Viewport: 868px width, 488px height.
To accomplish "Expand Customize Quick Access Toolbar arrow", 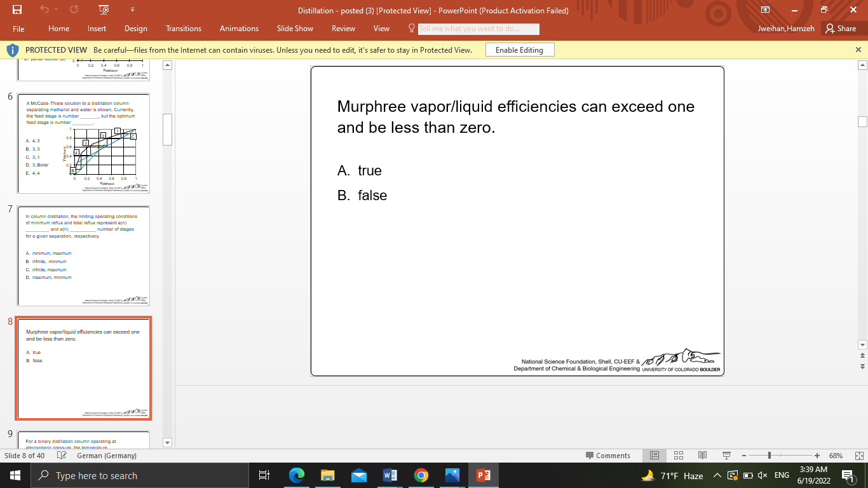I will coord(132,10).
